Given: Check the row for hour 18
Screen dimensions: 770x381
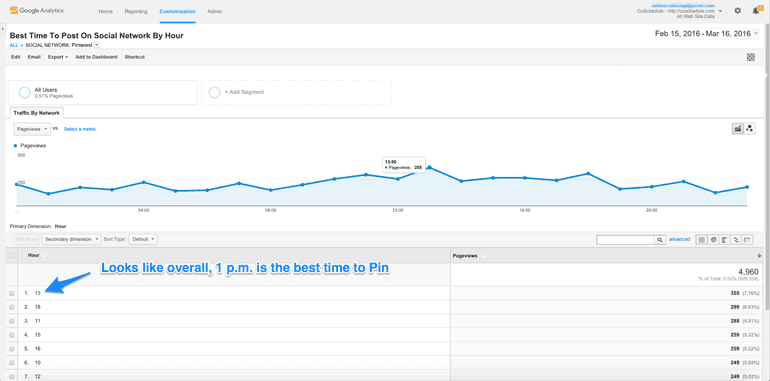Looking at the screenshot, I should point(12,307).
